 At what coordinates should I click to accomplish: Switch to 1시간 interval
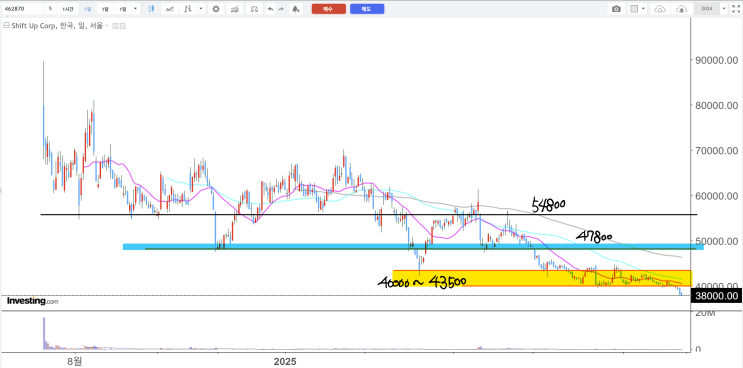(x=68, y=9)
